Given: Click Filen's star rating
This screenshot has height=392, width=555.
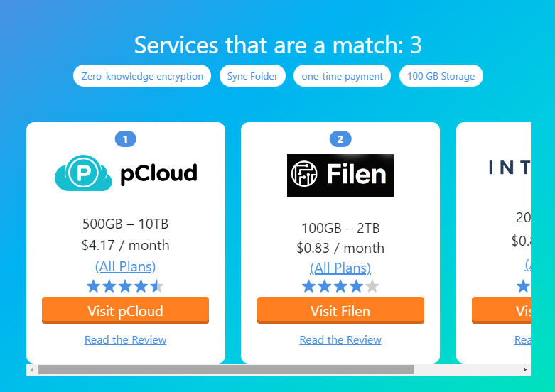Looking at the screenshot, I should pos(340,287).
